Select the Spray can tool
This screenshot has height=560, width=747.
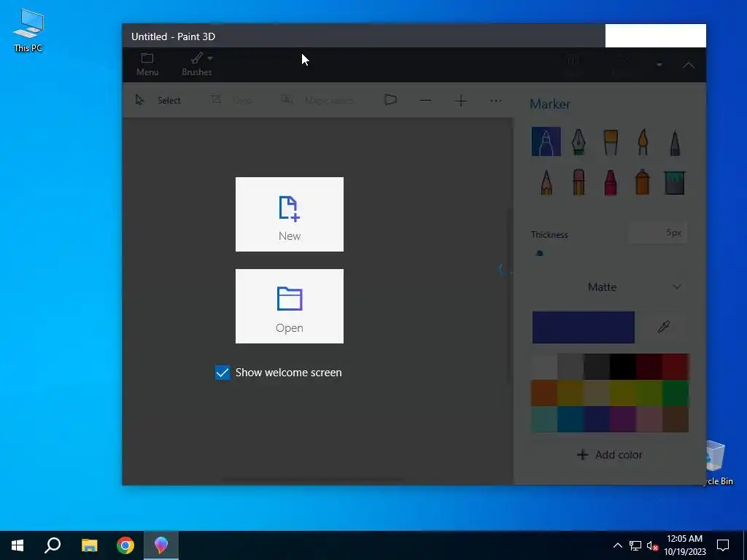coord(642,182)
